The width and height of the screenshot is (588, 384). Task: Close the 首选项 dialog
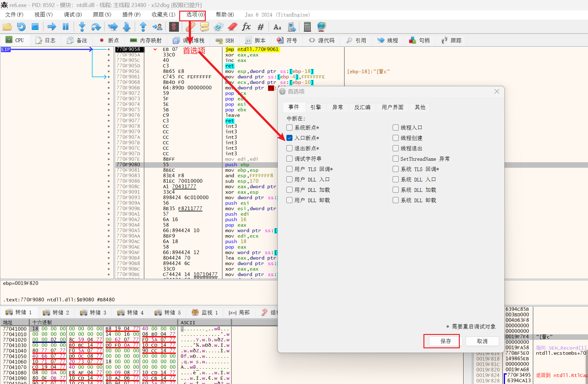click(497, 92)
